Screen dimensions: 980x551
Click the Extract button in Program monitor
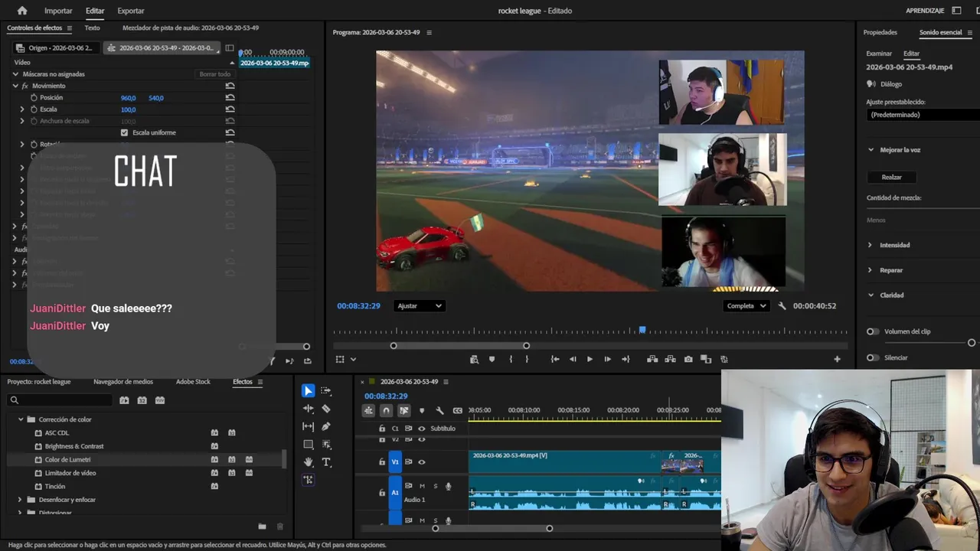[671, 359]
